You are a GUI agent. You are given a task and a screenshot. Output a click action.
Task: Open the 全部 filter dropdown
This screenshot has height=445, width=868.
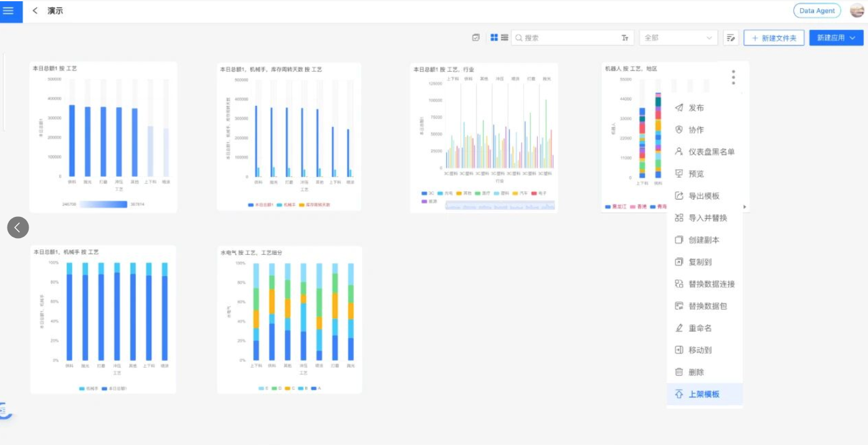pyautogui.click(x=677, y=37)
